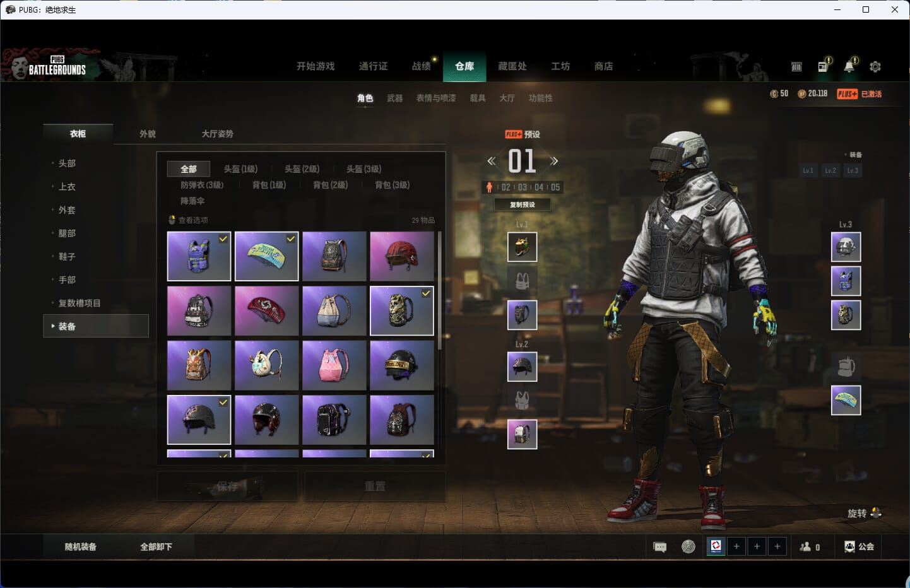
Task: Click the BP balance 20,118
Action: coord(813,93)
